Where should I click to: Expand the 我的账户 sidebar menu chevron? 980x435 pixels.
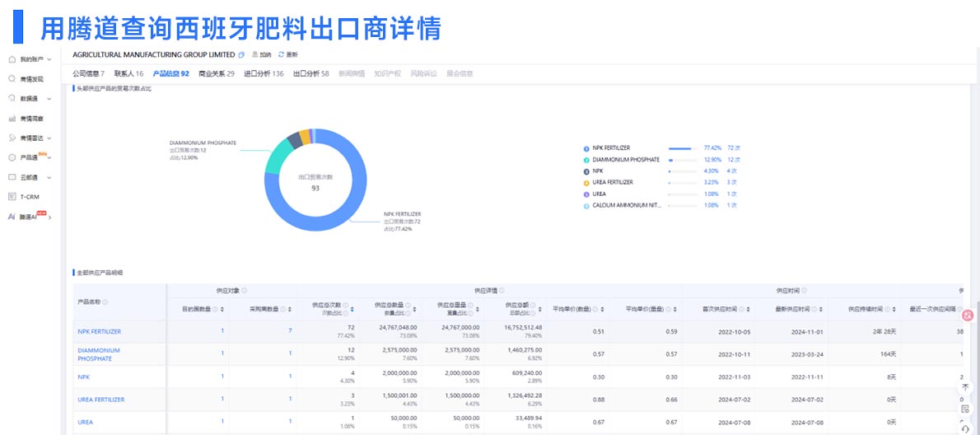[x=49, y=60]
